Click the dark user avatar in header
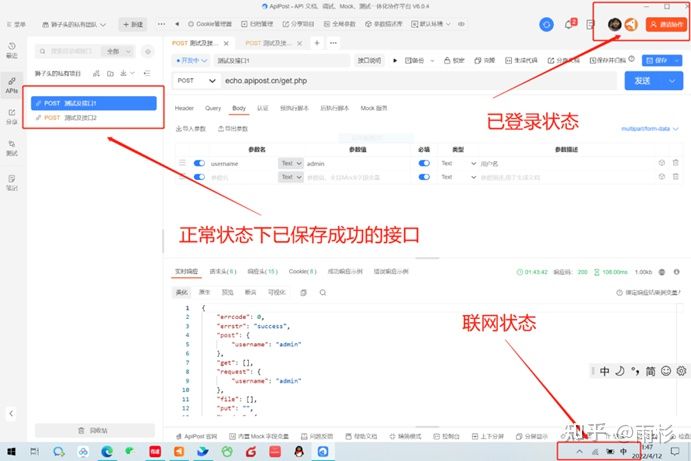The image size is (691, 461). [614, 24]
